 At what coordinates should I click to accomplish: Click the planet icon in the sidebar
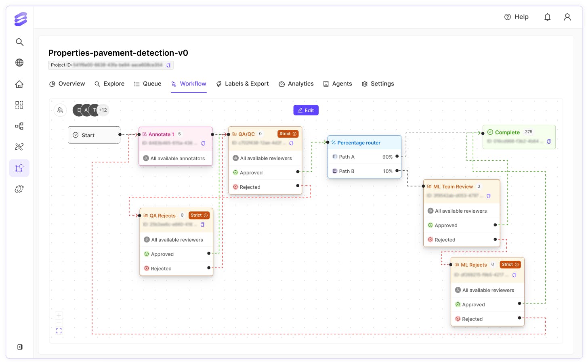(19, 189)
